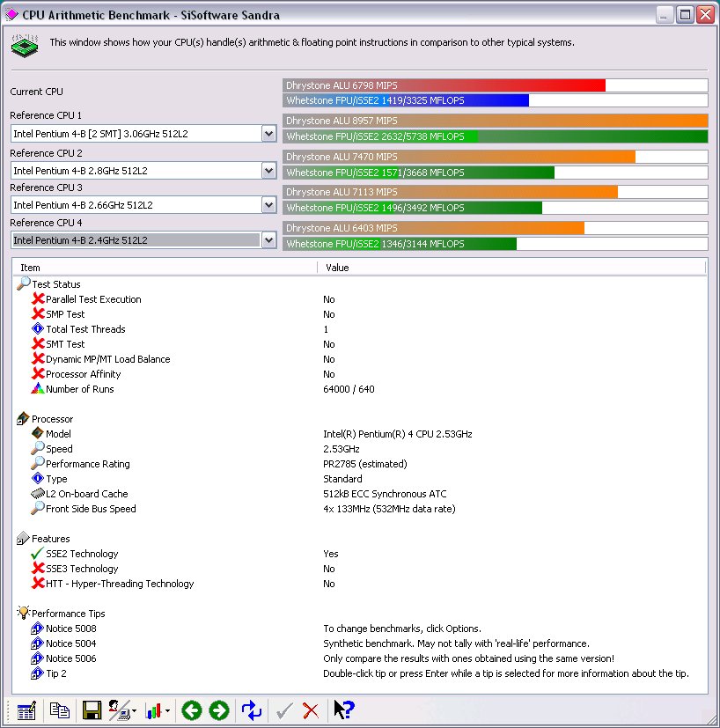Click the green CPU chip icon
Viewport: 720px width, 728px height.
pyautogui.click(x=25, y=46)
